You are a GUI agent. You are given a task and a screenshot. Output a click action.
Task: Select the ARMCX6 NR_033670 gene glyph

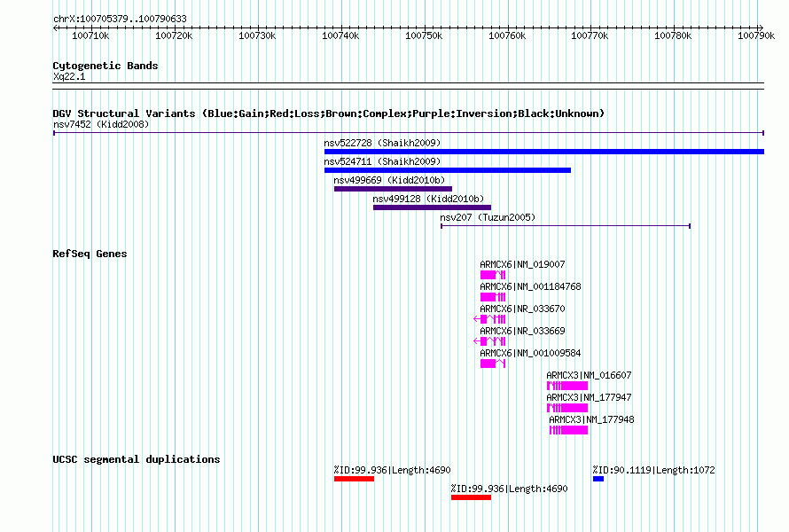pyautogui.click(x=489, y=319)
